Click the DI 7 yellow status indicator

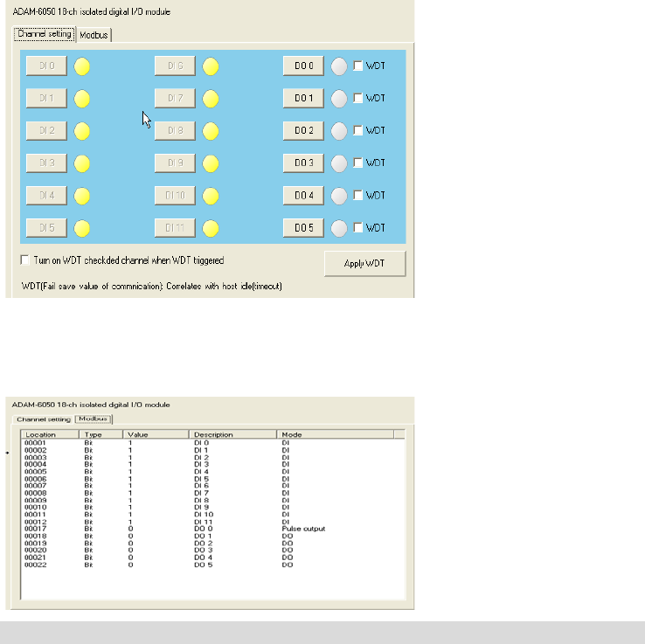point(211,99)
